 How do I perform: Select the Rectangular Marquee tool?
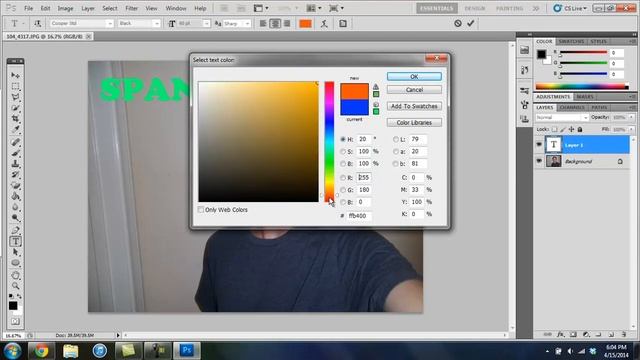pos(15,86)
